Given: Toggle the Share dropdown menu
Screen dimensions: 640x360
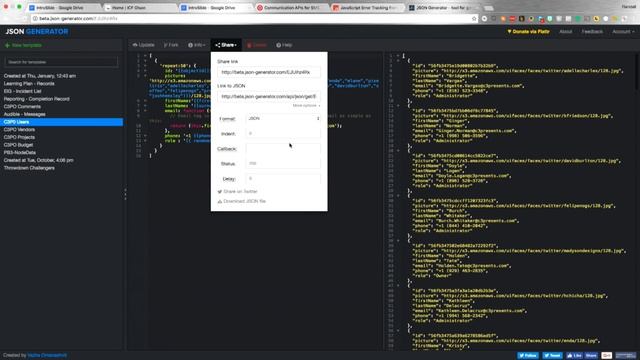Looking at the screenshot, I should tap(226, 45).
